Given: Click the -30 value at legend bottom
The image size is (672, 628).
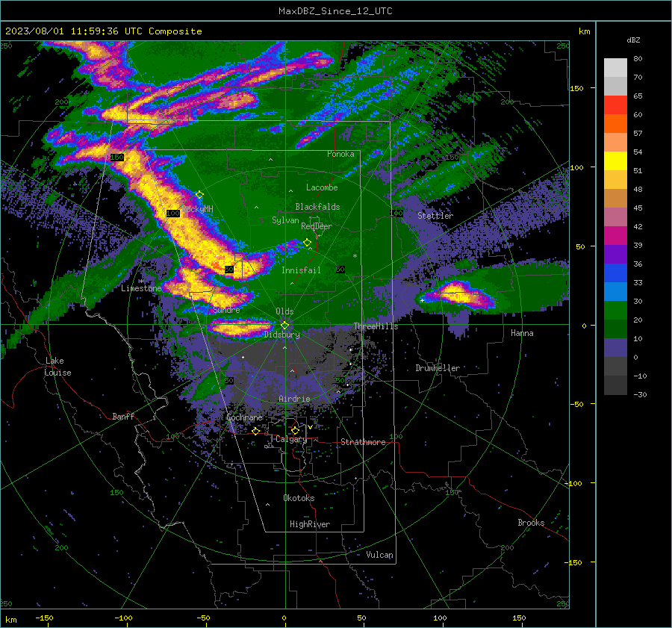Looking at the screenshot, I should point(640,394).
